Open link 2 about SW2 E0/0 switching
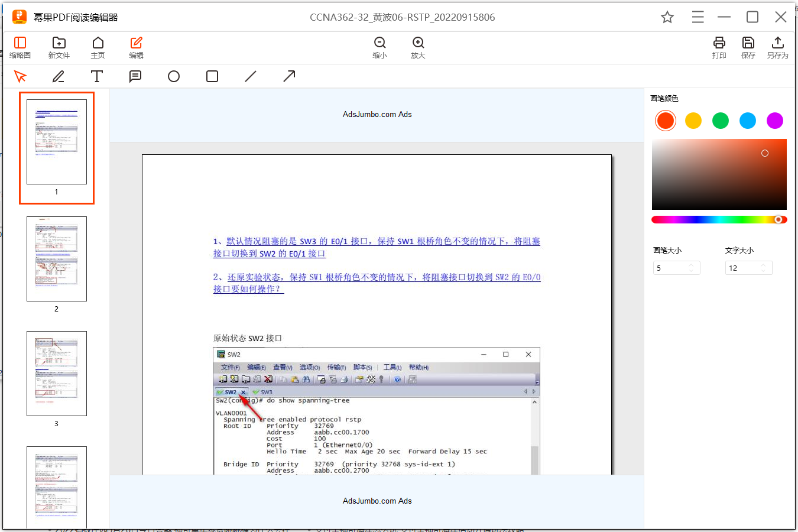The image size is (798, 532). (x=377, y=283)
